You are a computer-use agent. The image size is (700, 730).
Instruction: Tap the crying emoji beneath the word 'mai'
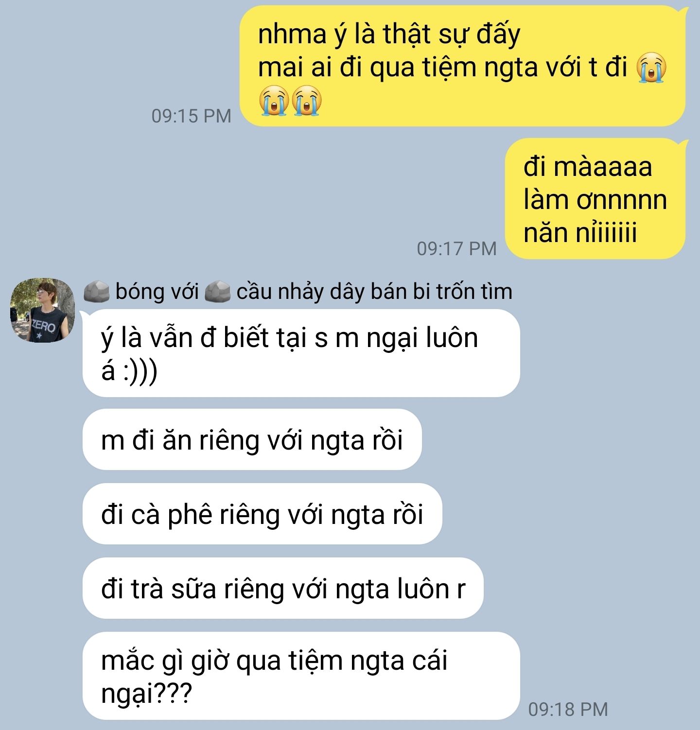[274, 100]
